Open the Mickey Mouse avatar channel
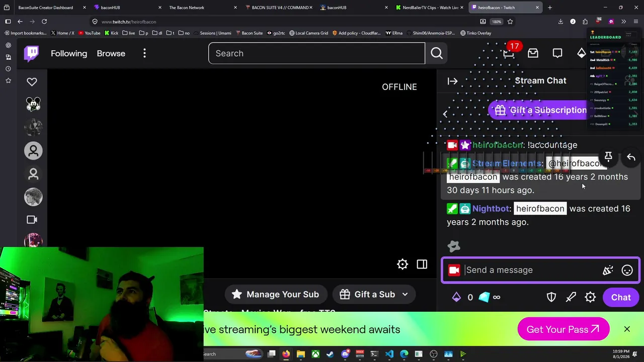644x362 pixels. click(x=33, y=104)
